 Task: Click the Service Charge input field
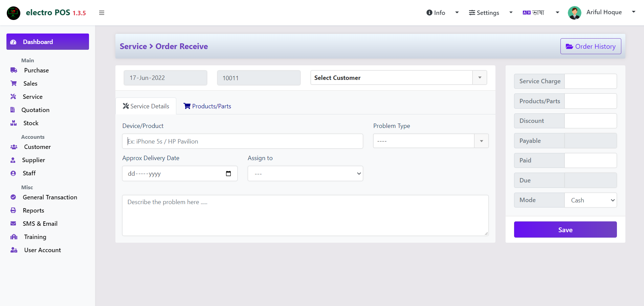(591, 81)
